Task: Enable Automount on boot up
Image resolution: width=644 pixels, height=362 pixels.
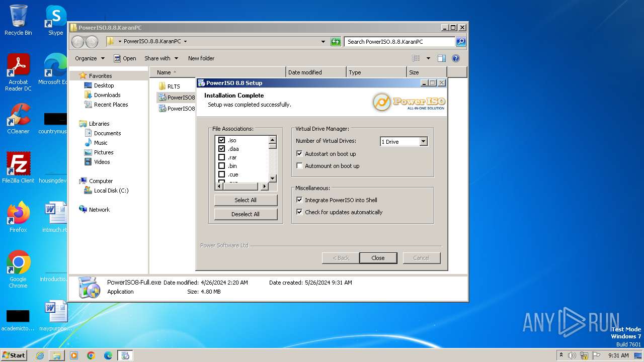Action: [299, 166]
